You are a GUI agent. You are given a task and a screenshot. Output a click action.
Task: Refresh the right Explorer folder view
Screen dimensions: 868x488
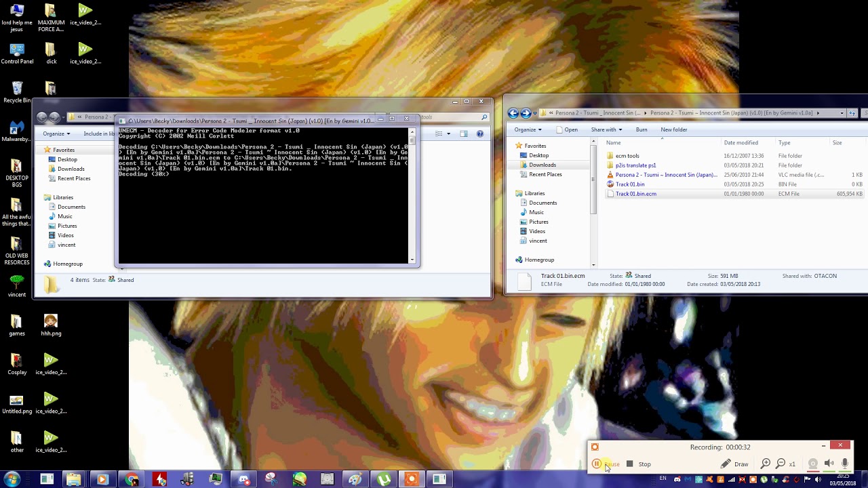pos(852,113)
